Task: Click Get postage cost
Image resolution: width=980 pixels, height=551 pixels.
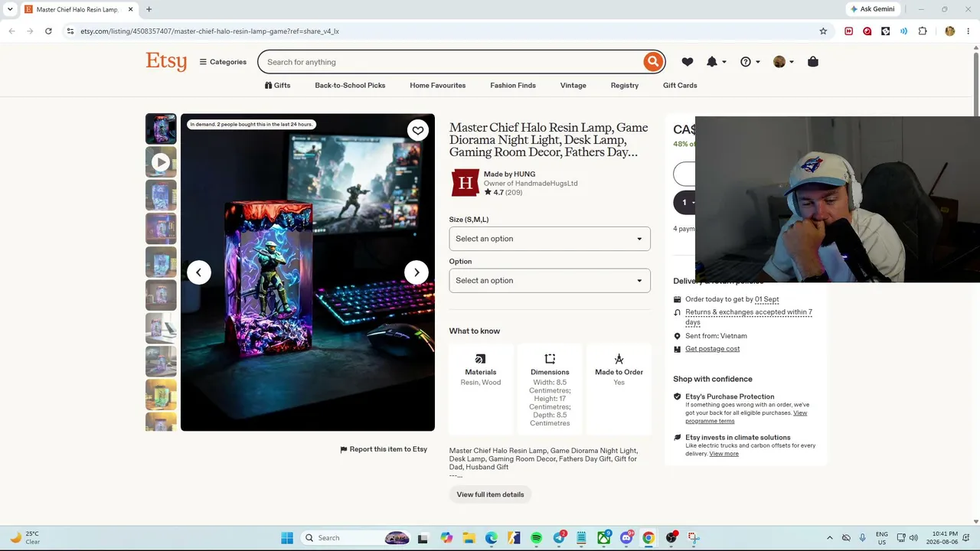Action: click(x=712, y=349)
